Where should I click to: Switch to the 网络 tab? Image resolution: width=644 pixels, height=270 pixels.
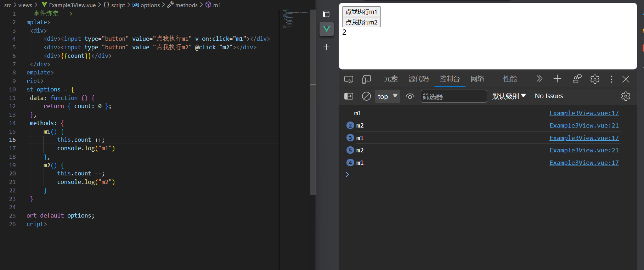point(477,79)
